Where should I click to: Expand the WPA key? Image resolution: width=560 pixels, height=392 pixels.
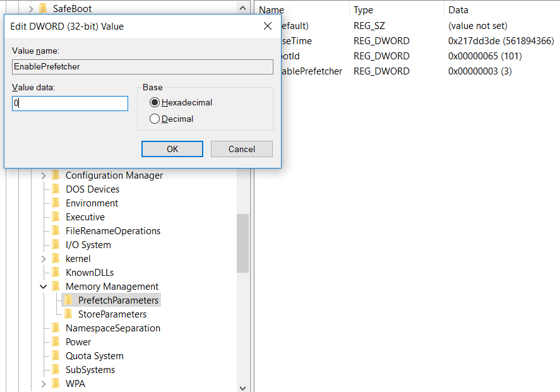coord(44,384)
